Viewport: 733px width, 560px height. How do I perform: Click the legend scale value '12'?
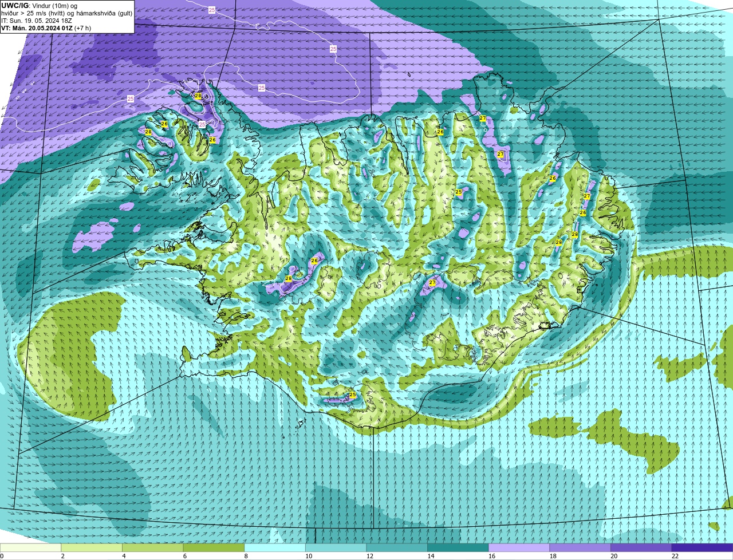click(x=370, y=556)
